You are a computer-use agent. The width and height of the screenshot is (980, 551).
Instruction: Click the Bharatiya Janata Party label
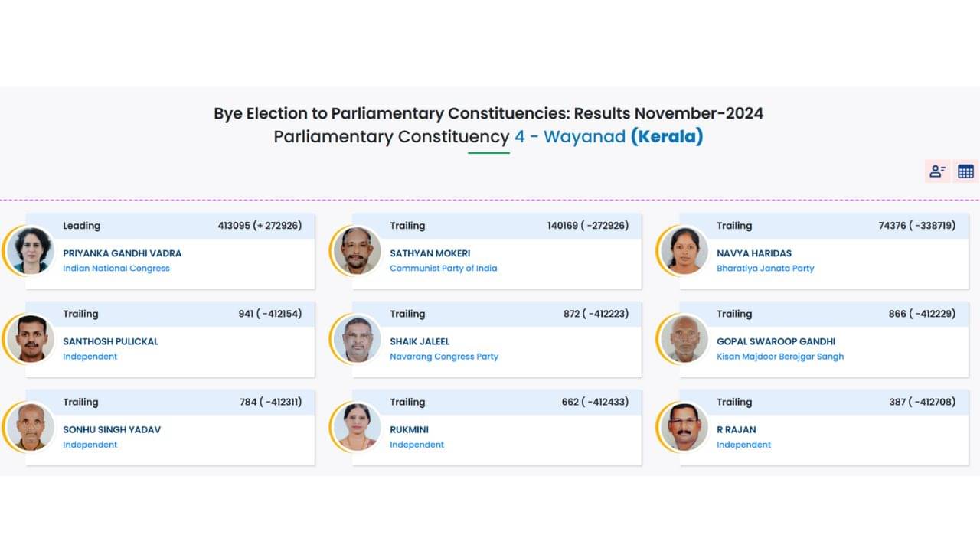pos(765,269)
